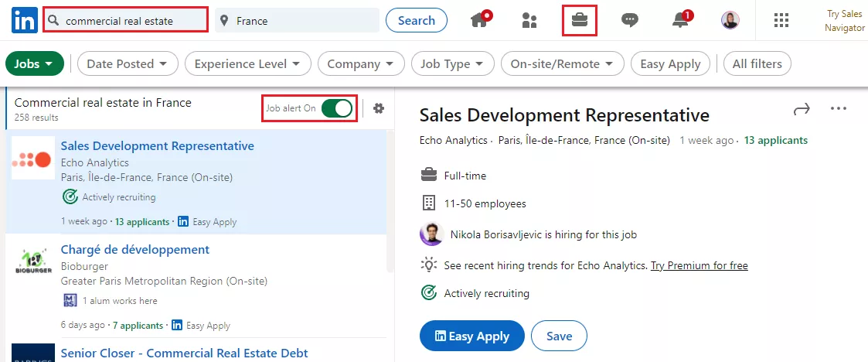Open the Work apps grid icon
The image size is (868, 362).
coord(781,21)
